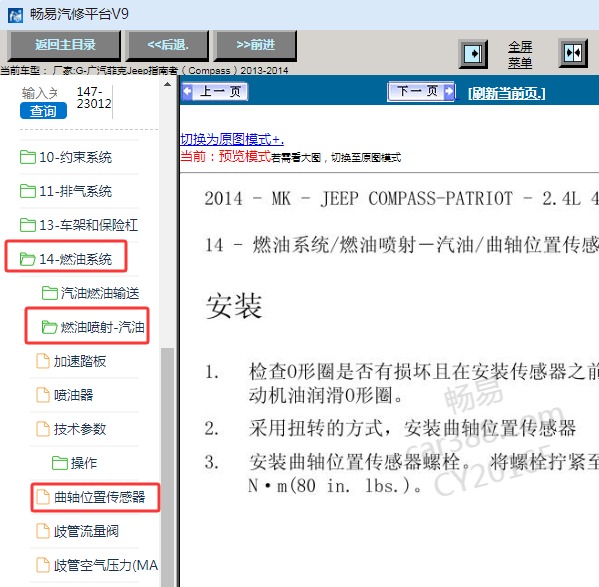This screenshot has width=599, height=587.
Task: Click folder icon next to 10-约束系统
Action: [x=28, y=157]
